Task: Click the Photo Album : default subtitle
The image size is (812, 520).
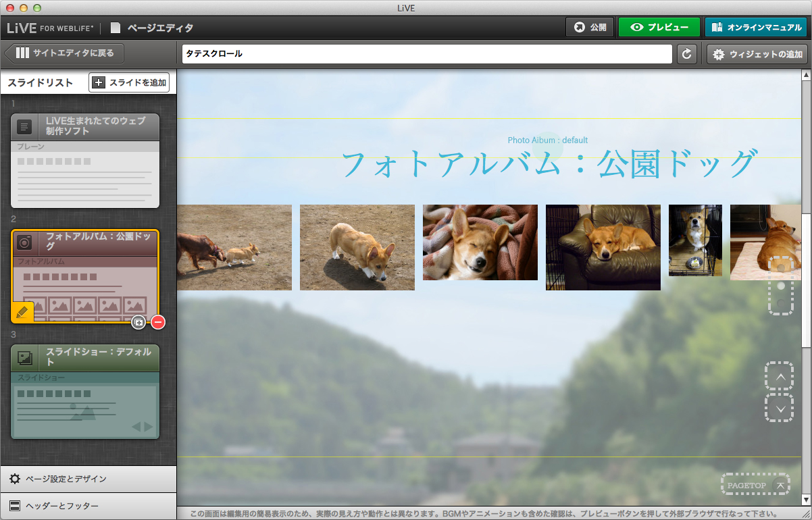Action: [x=548, y=140]
